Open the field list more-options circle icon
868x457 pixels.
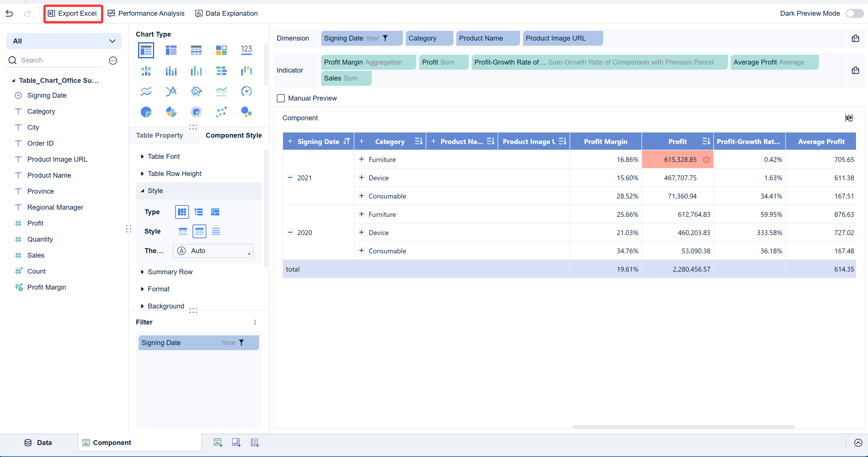point(113,60)
